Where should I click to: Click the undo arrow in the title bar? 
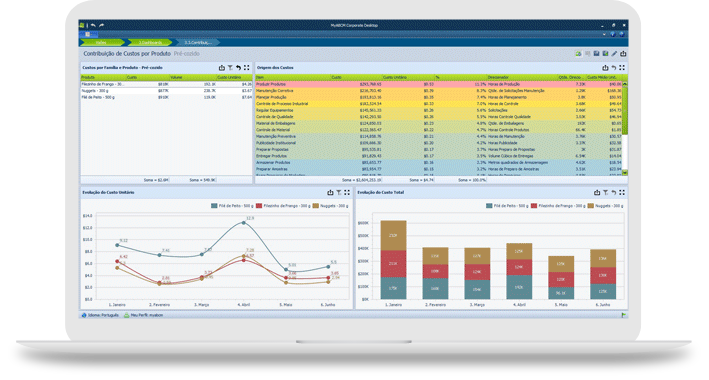point(93,25)
